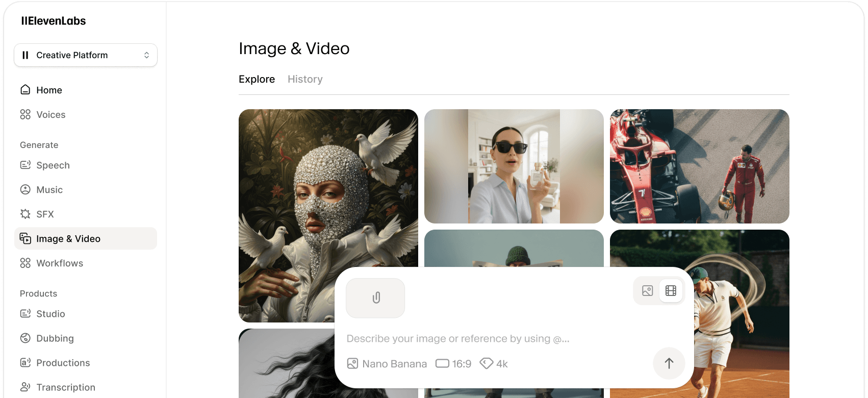Viewport: 868px width, 398px height.
Task: Click the Transcription icon in sidebar
Action: point(25,387)
